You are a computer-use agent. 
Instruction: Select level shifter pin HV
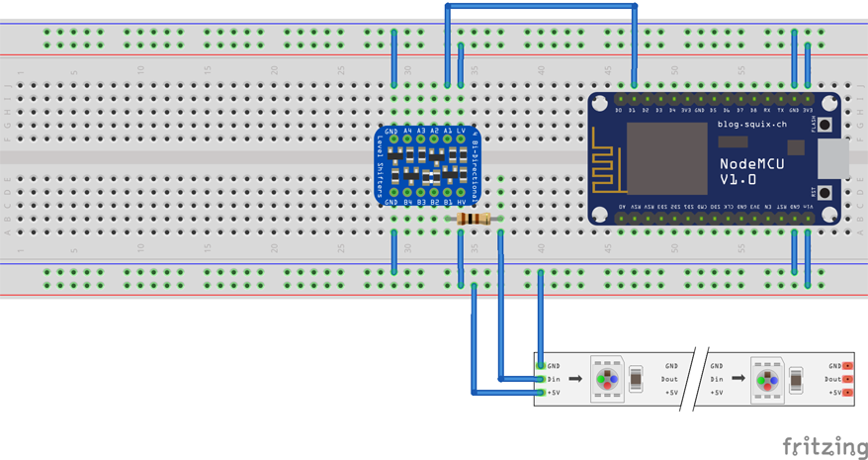(461, 192)
